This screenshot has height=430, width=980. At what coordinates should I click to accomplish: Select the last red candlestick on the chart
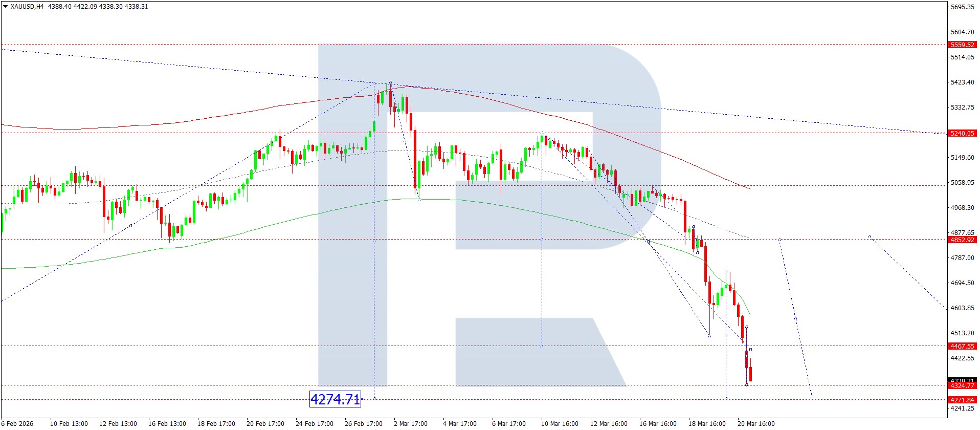750,374
